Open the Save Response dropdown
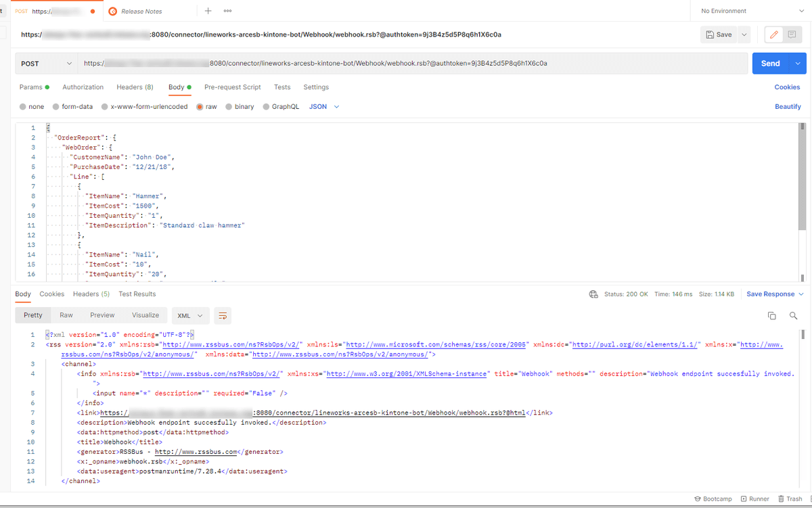 pyautogui.click(x=775, y=294)
